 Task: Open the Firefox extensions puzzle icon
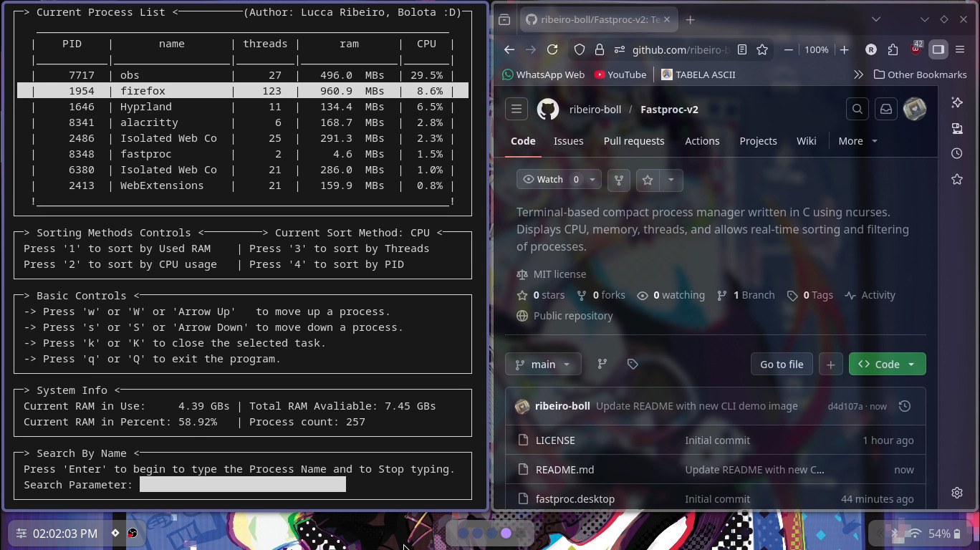(893, 50)
